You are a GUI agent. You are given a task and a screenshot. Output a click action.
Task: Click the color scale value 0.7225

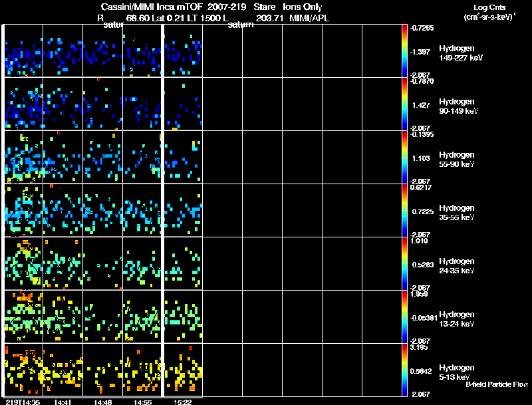[x=423, y=211]
